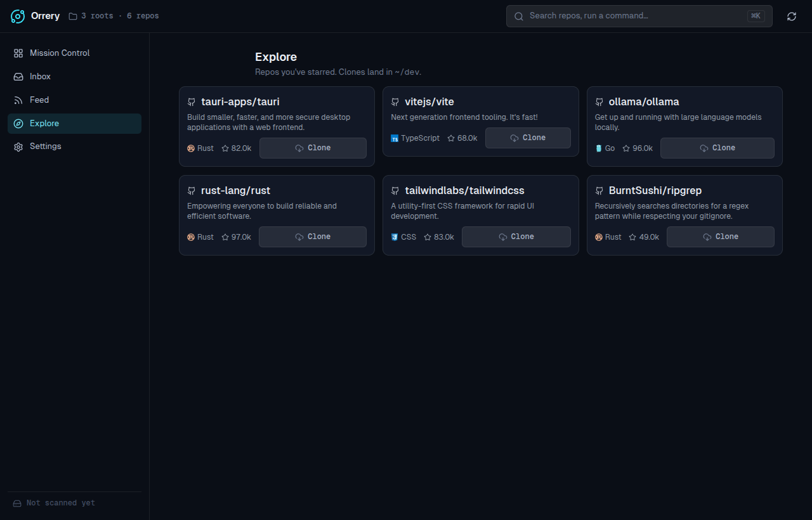Image resolution: width=812 pixels, height=520 pixels.
Task: Click GitHub icon next to BurntSushi/ripgrep
Action: (x=599, y=191)
